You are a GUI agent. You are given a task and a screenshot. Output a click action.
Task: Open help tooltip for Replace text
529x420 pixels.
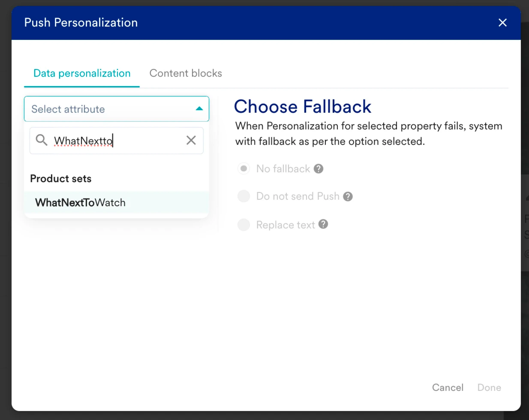(x=323, y=224)
